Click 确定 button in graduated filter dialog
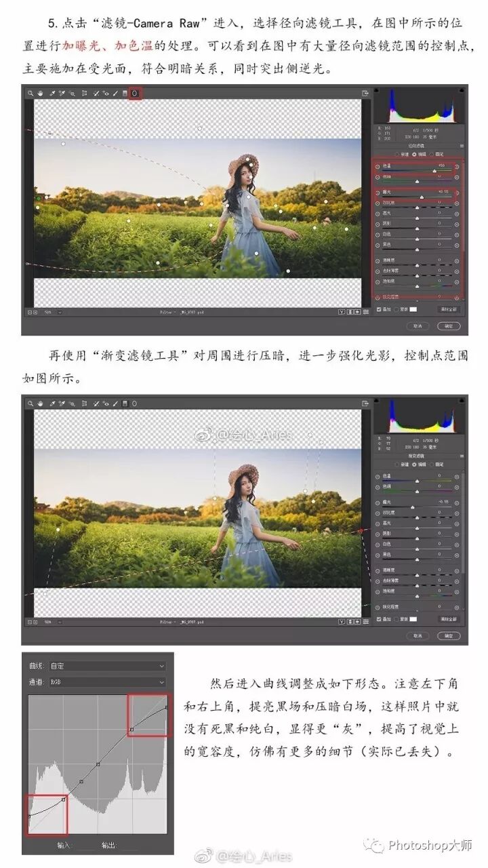Viewport: 488px width, 868px height. (449, 636)
